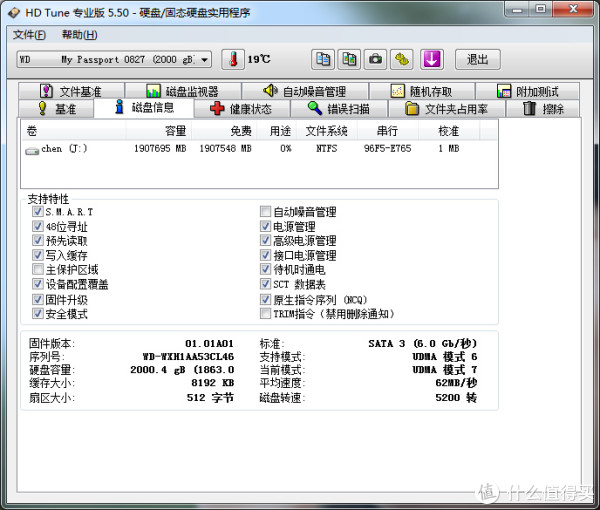The image size is (600, 510).
Task: Toggle the 预先读取 checkbox
Action: click(x=38, y=240)
